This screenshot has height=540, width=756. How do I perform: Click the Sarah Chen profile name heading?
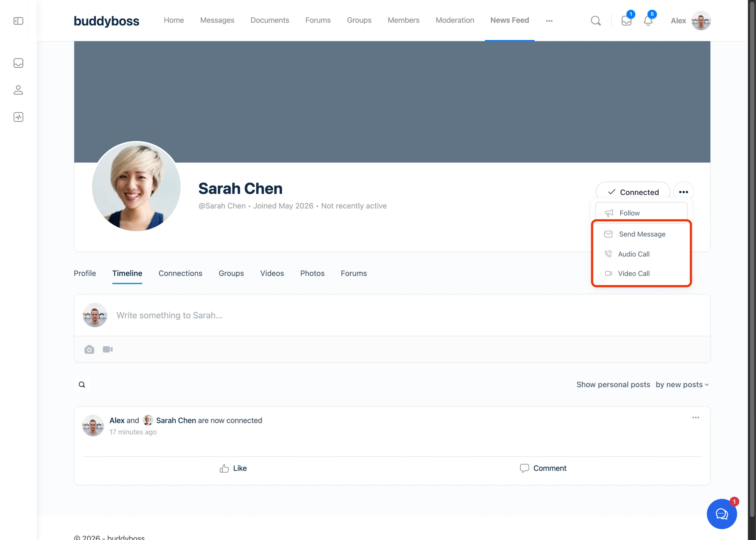pos(240,189)
